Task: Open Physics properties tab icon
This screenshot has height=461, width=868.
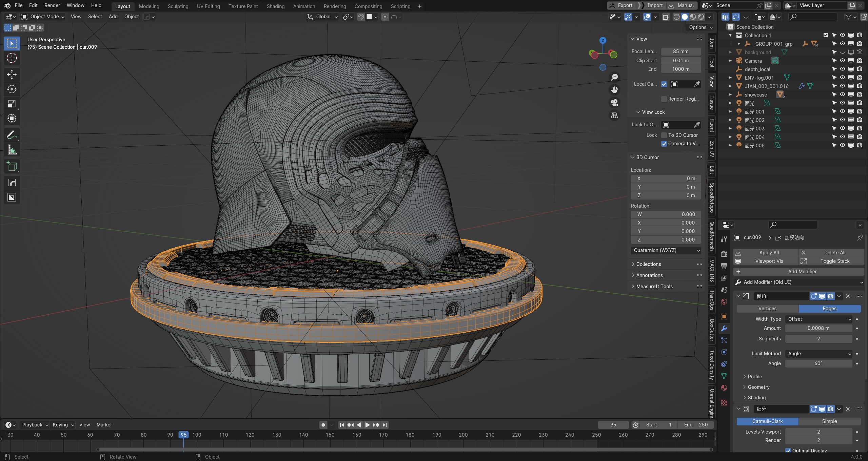Action: tap(724, 352)
